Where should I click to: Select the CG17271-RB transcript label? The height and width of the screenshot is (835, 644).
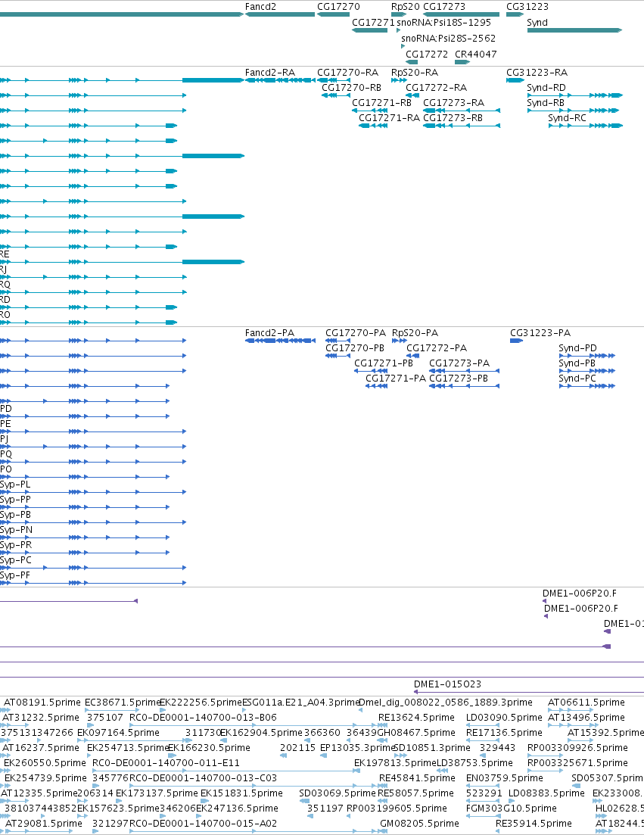pos(381,103)
